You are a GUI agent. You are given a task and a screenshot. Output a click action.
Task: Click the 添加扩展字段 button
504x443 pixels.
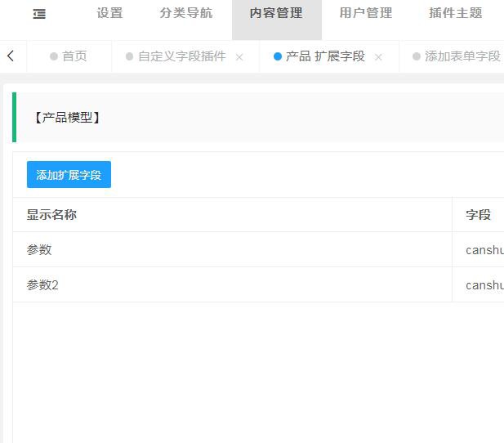(69, 175)
